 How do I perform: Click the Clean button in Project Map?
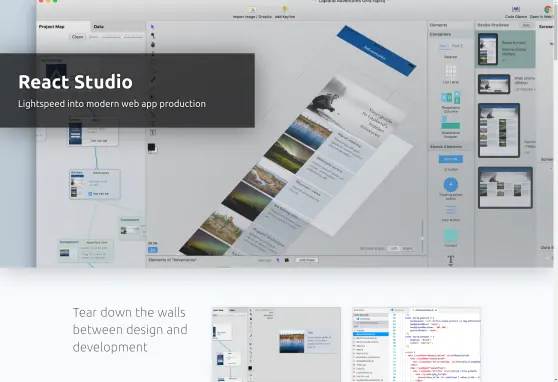(78, 37)
